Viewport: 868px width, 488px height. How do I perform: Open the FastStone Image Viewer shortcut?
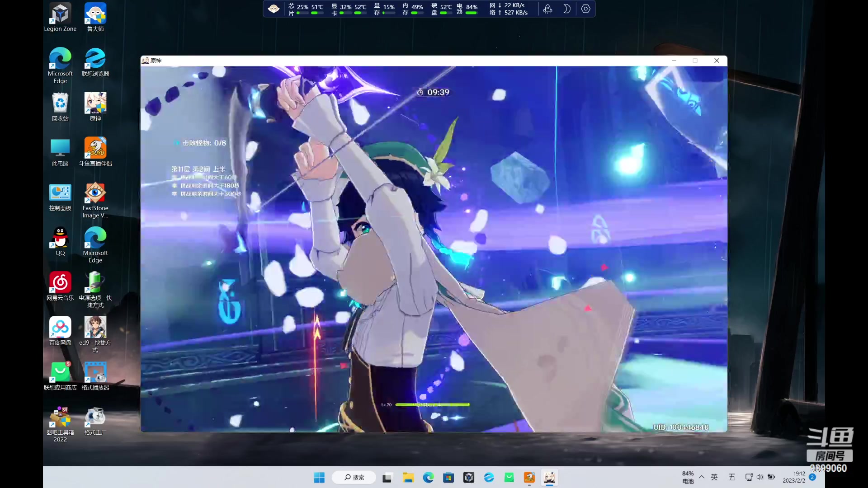[x=95, y=200]
